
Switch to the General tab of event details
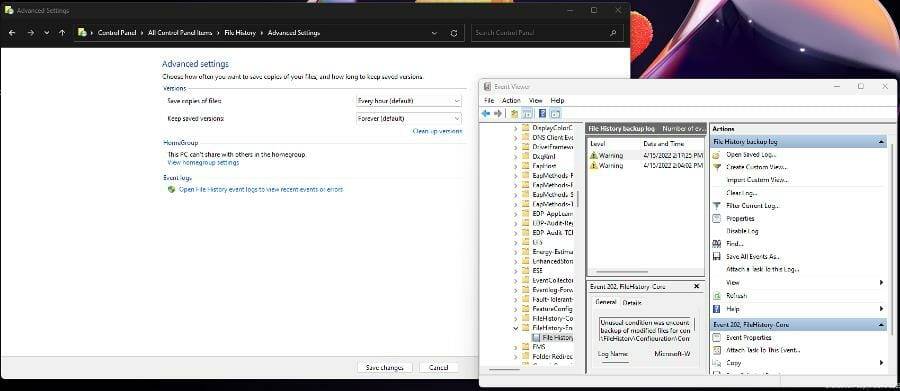pos(606,302)
